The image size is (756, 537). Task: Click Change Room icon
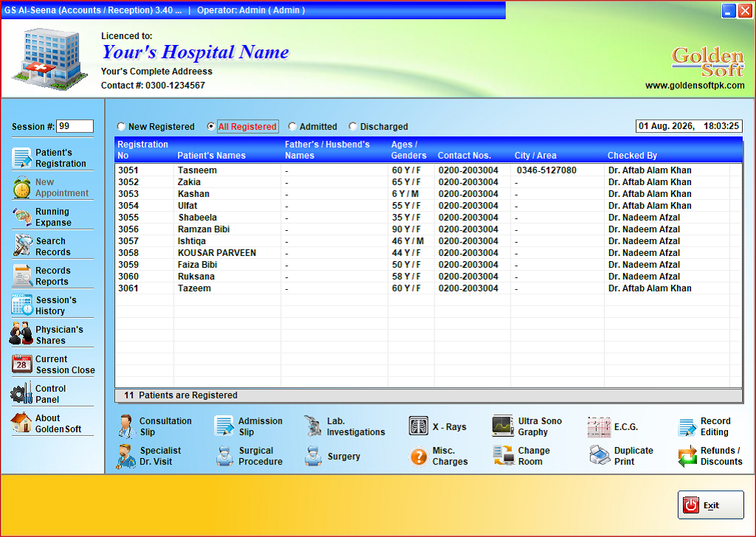click(503, 456)
